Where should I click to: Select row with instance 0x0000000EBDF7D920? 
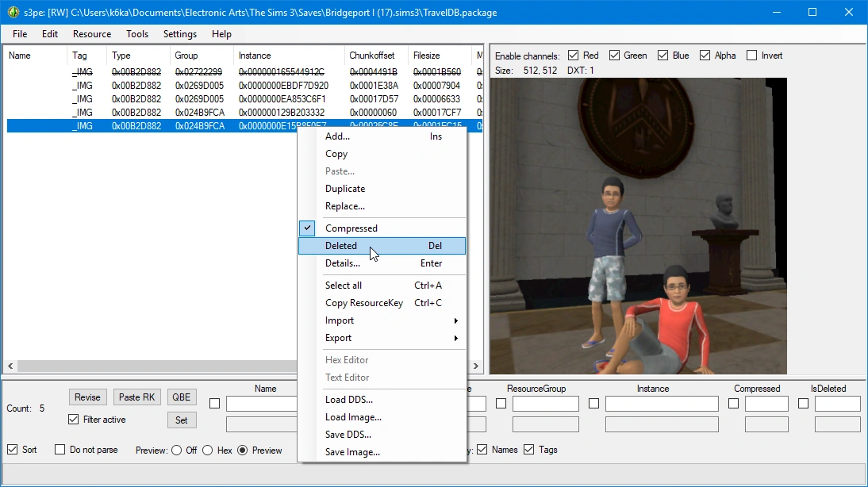tap(244, 86)
